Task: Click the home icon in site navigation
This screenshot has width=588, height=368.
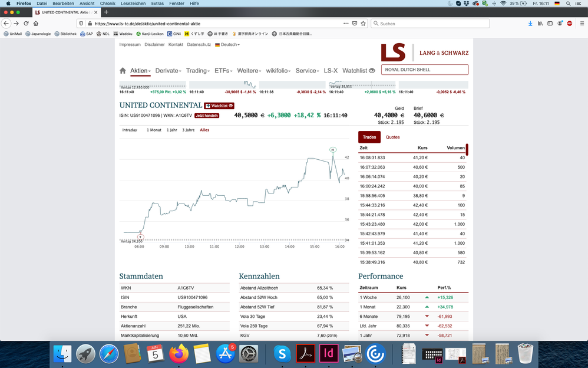Action: point(123,71)
